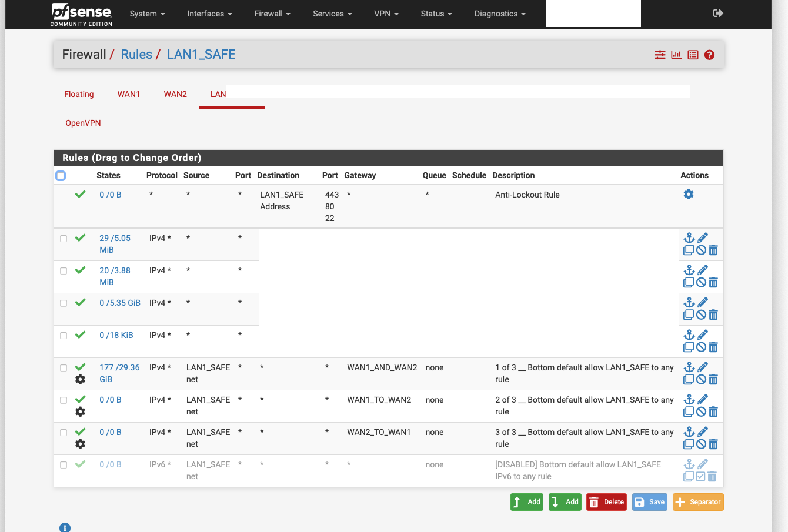Viewport: 788px width, 532px height.
Task: Open the System dropdown menu
Action: click(x=147, y=14)
